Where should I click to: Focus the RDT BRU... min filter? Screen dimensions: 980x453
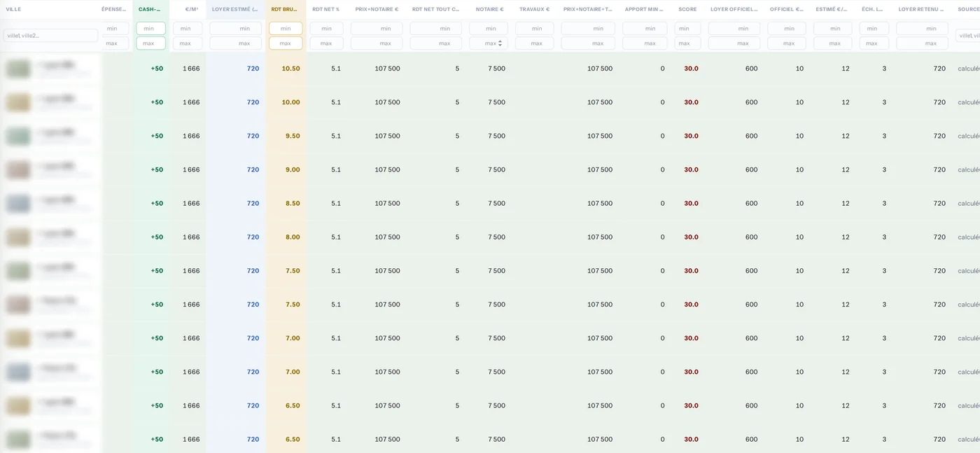pyautogui.click(x=286, y=28)
